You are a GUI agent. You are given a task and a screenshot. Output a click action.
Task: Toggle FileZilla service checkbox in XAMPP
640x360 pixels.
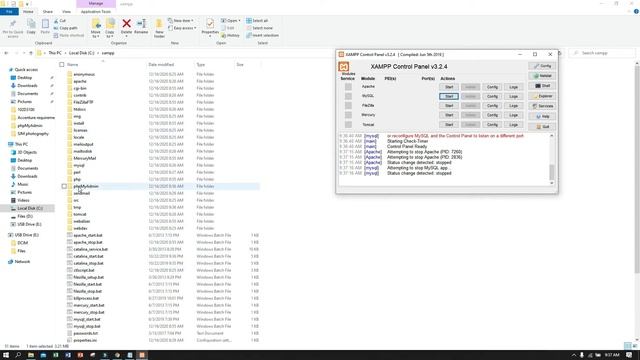tap(348, 105)
